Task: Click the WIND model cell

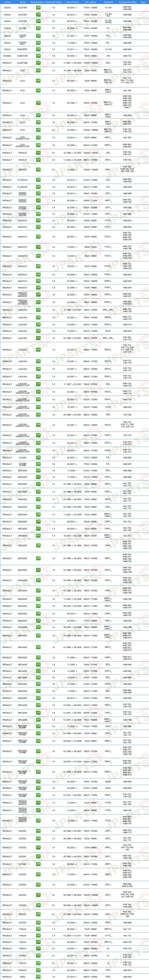Action: click(x=22, y=977)
